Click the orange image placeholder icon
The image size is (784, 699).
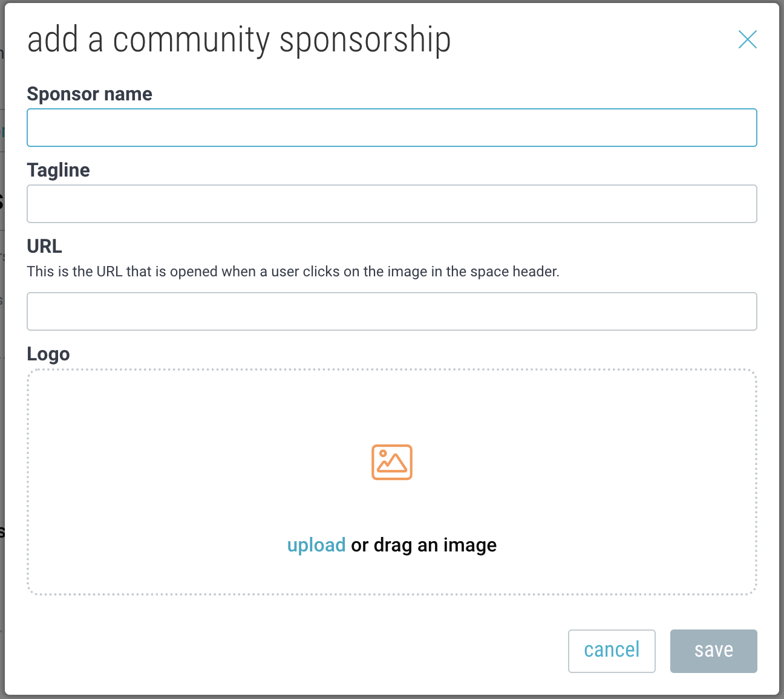[392, 462]
